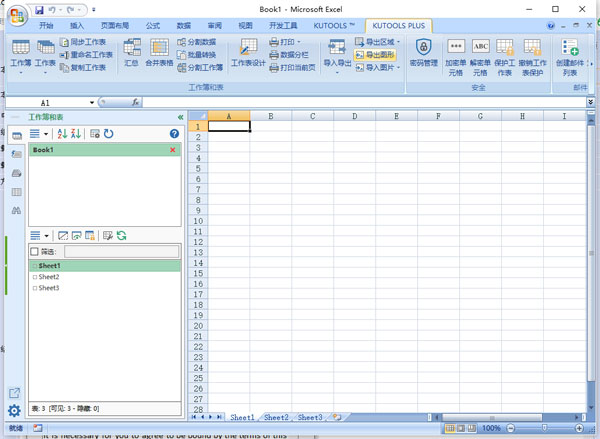Click the 导出图形 export graphics button

pyautogui.click(x=376, y=55)
